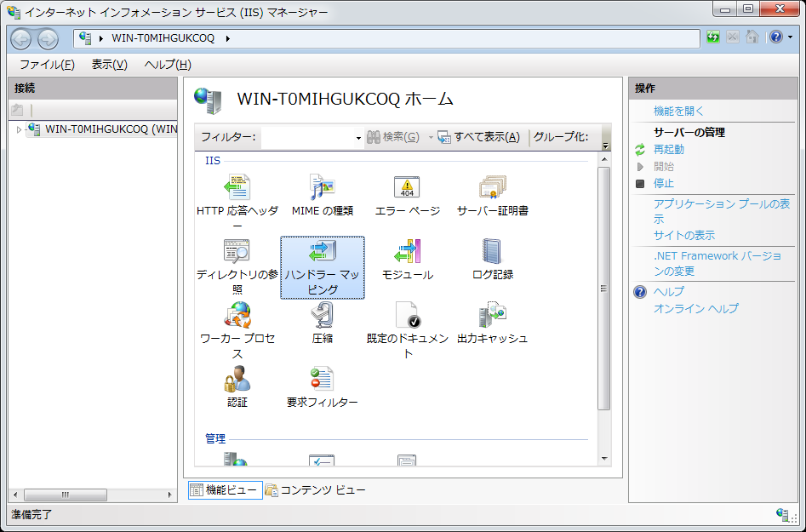Click the 再起動 link in the actions pane
Viewport: 806px width, 532px height.
pos(668,149)
